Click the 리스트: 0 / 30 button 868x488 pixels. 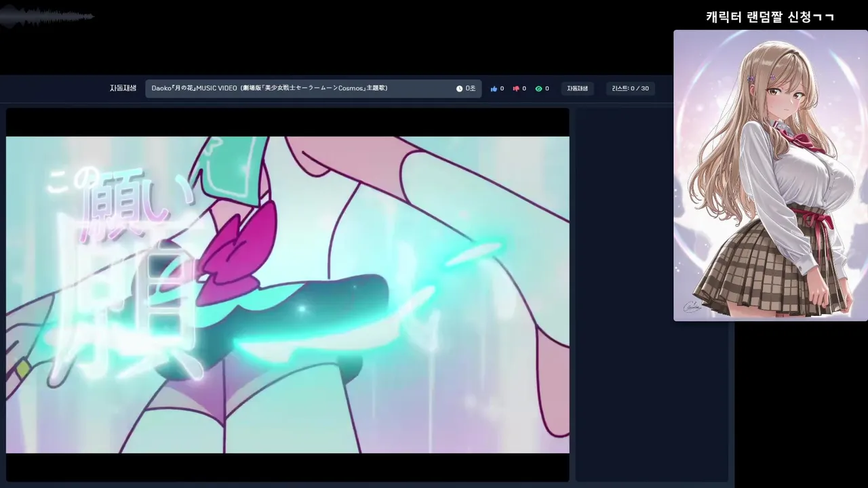630,89
